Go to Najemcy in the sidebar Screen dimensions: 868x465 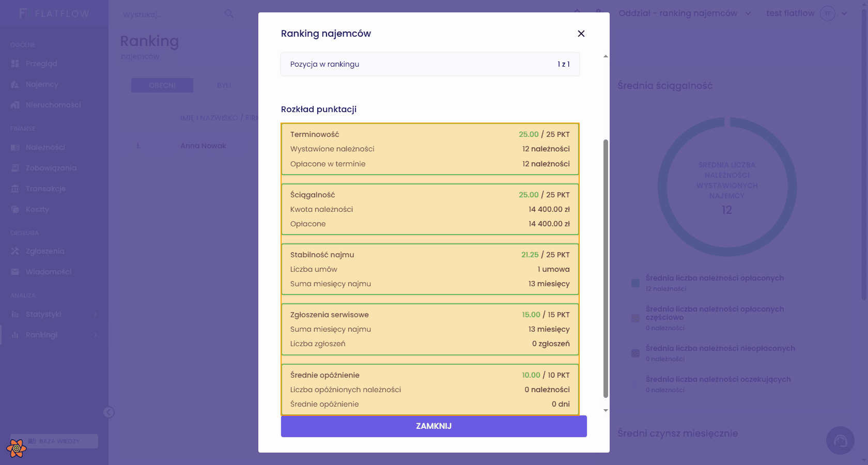pos(42,84)
